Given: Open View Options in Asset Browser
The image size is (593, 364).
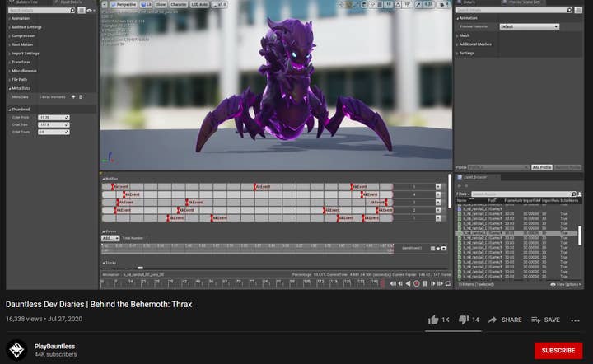Looking at the screenshot, I should click(x=566, y=284).
